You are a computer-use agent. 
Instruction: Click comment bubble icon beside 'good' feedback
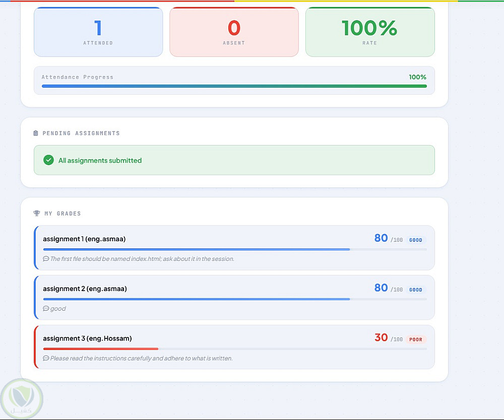coord(46,309)
